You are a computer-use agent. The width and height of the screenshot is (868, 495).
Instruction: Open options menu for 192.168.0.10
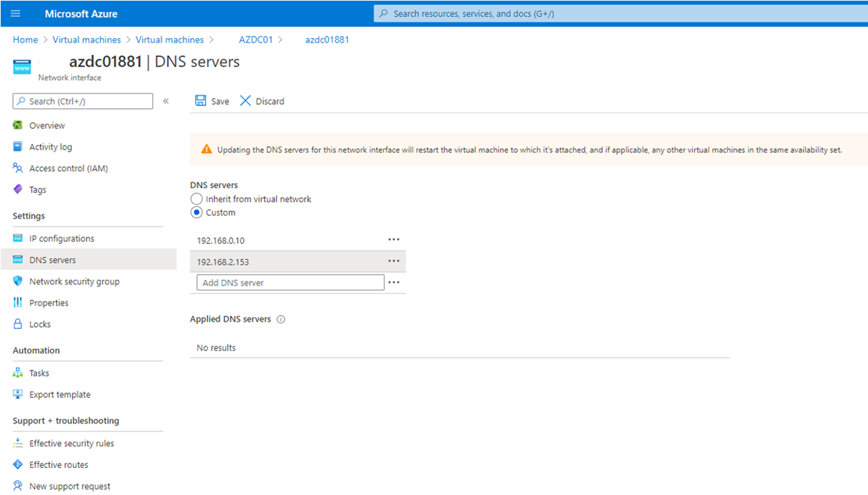(394, 240)
